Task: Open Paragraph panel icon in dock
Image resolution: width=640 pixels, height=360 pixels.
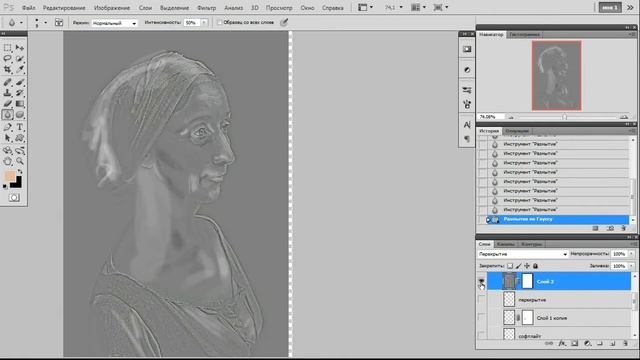Action: click(467, 139)
